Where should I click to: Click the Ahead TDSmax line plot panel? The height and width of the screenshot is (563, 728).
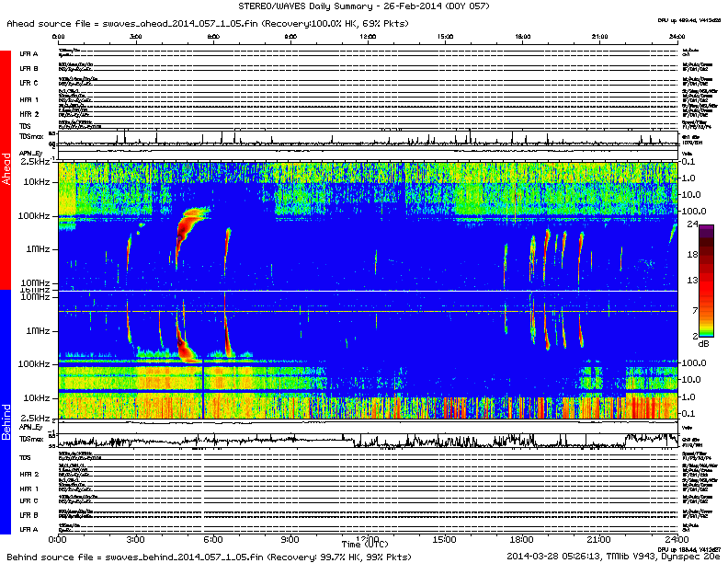point(368,138)
